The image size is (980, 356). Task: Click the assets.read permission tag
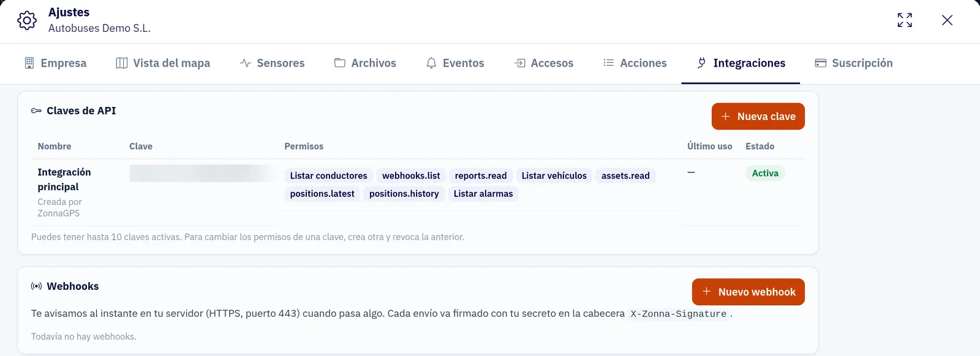[625, 176]
